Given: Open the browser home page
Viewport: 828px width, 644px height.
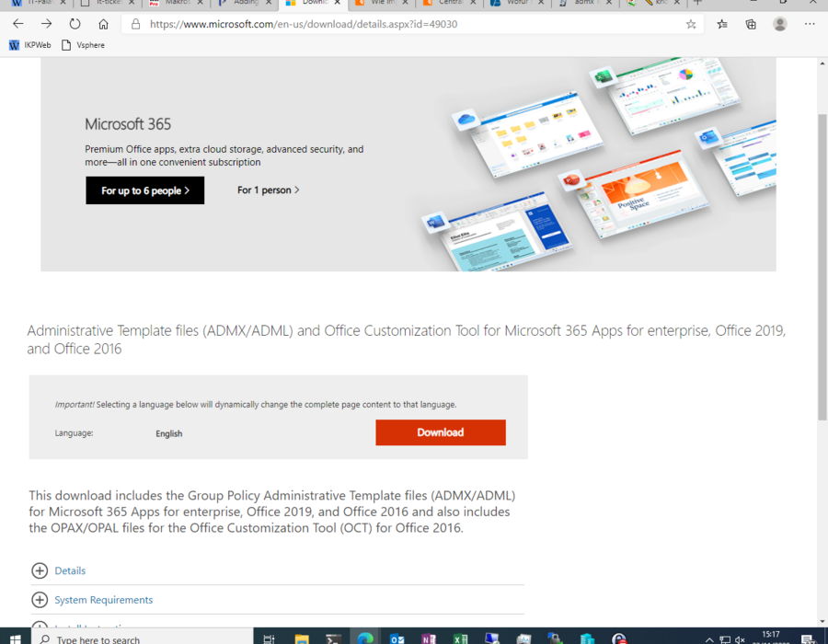Looking at the screenshot, I should pos(103,24).
